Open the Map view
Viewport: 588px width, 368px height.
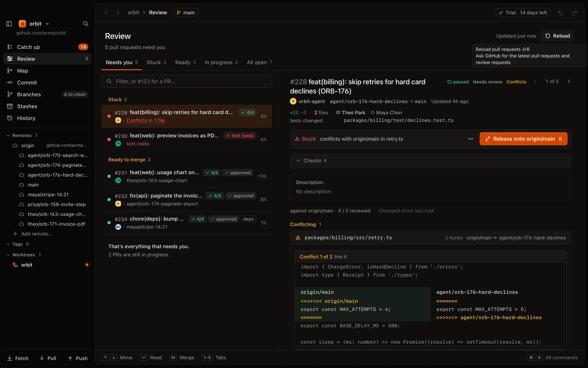[47, 71]
